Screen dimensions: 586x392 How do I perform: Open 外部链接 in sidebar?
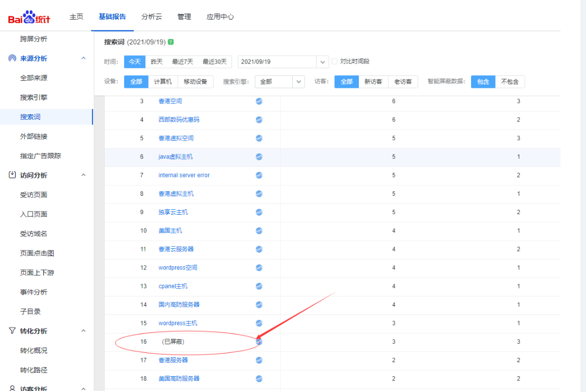click(x=34, y=137)
